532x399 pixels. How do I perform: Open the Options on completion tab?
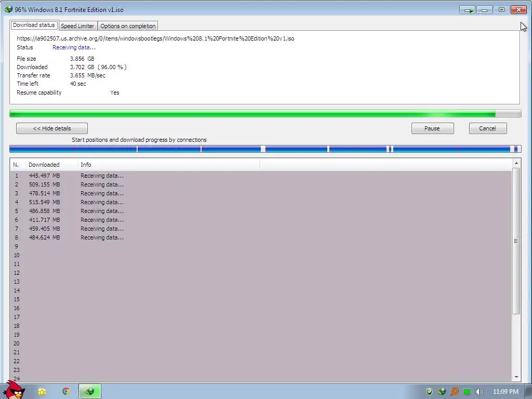pyautogui.click(x=128, y=26)
